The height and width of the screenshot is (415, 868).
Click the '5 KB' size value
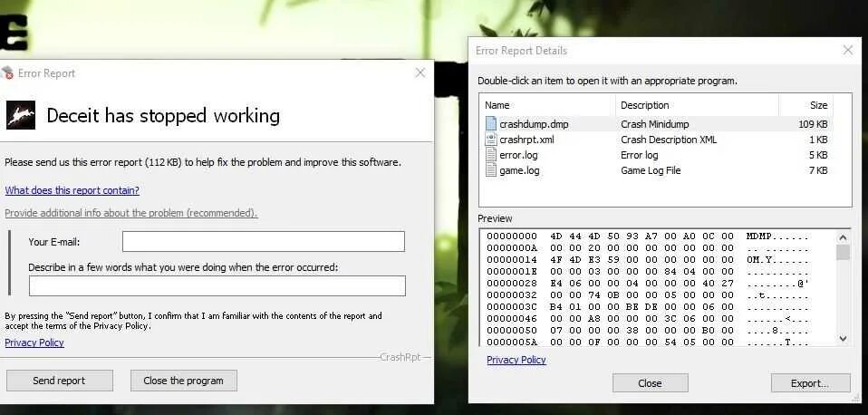tap(818, 155)
